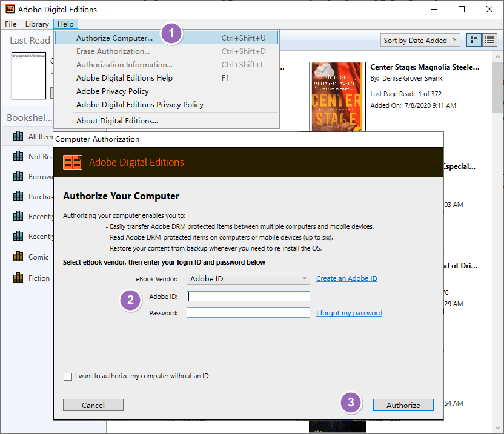
Task: Switch to list view using the list icon
Action: 488,39
